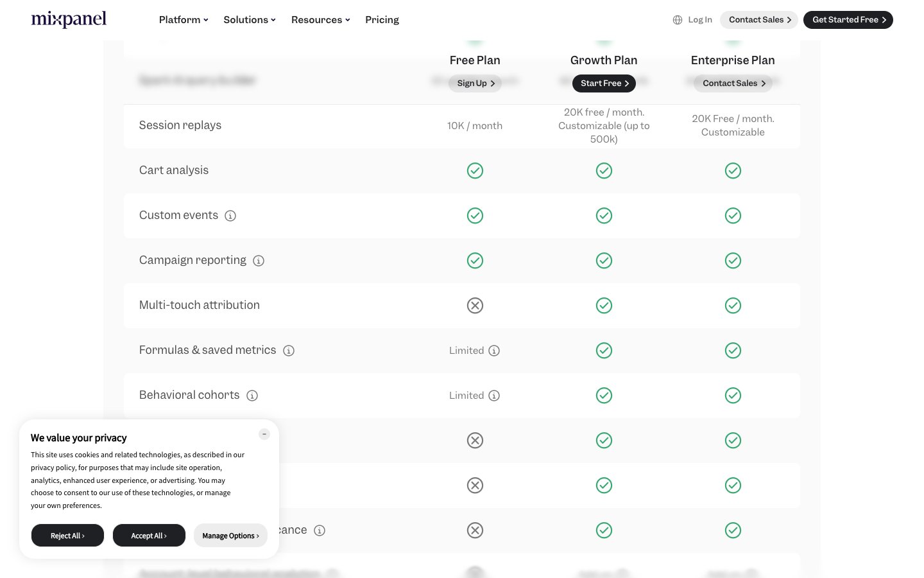924x578 pixels.
Task: Click Sign Up under Free Plan
Action: pyautogui.click(x=475, y=83)
